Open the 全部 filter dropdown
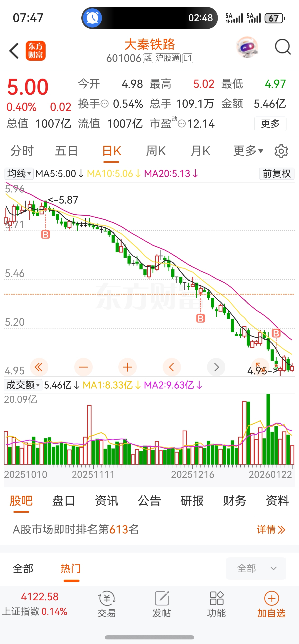The image size is (299, 644). pos(256,568)
